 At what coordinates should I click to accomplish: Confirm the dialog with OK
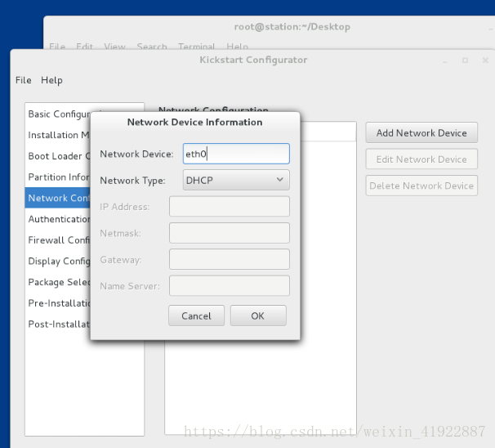(x=258, y=316)
